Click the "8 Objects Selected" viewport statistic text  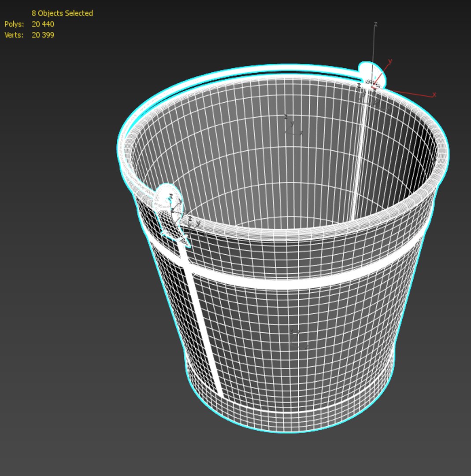[x=62, y=13]
